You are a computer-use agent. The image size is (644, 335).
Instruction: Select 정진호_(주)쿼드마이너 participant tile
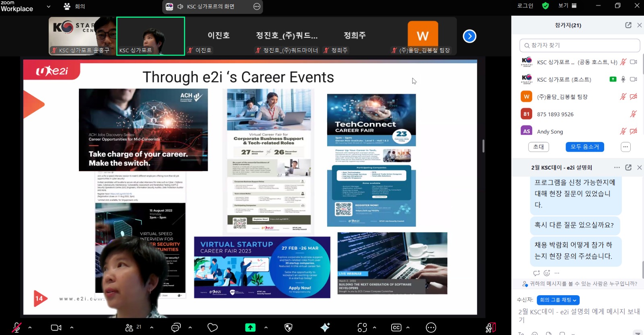pos(287,36)
